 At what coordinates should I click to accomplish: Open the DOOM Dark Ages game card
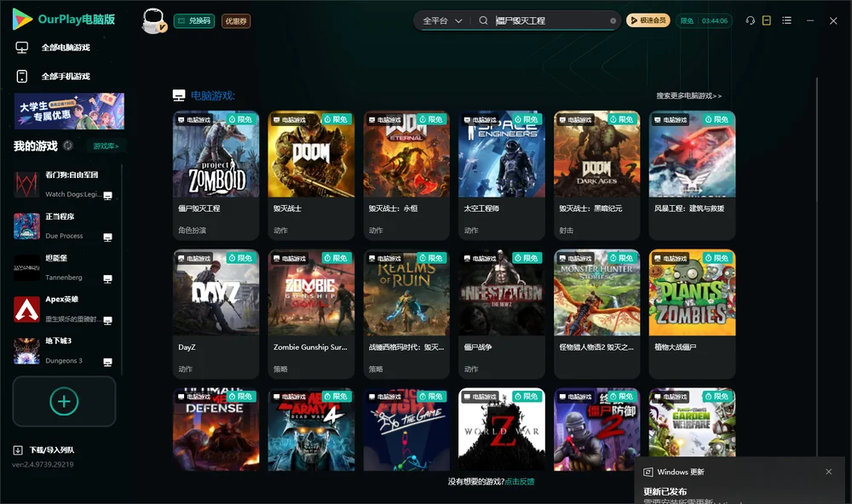596,175
